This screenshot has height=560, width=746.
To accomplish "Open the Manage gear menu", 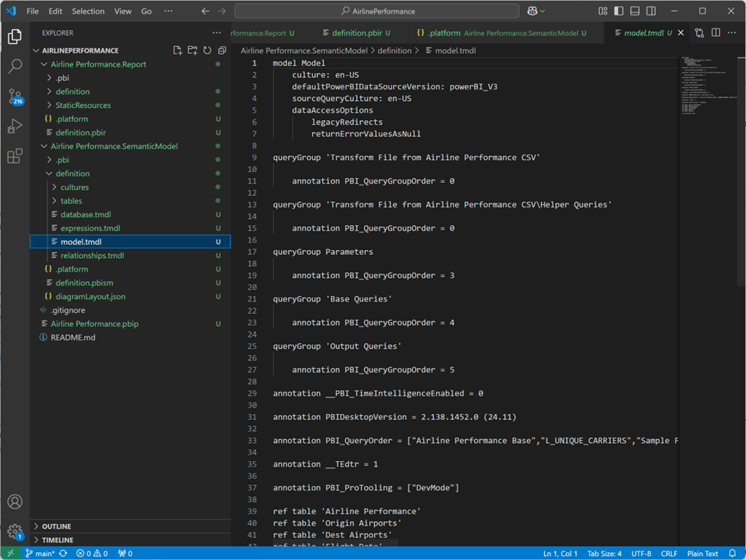I will 15,531.
